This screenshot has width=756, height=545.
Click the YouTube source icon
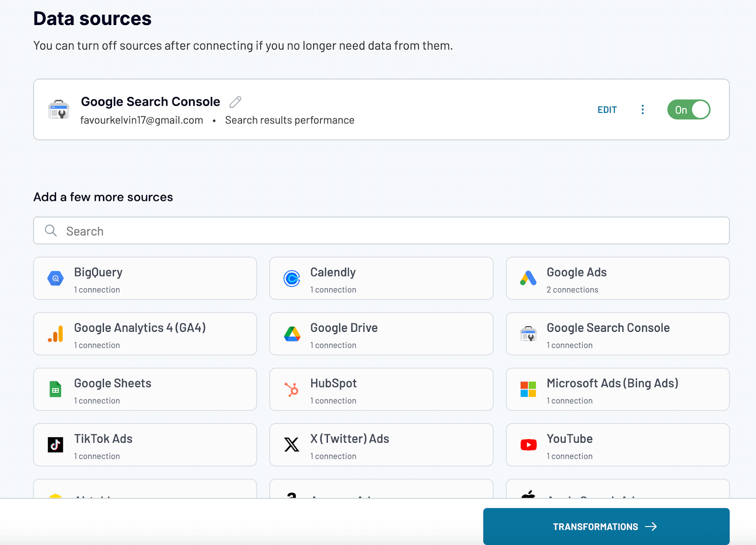[x=528, y=445]
